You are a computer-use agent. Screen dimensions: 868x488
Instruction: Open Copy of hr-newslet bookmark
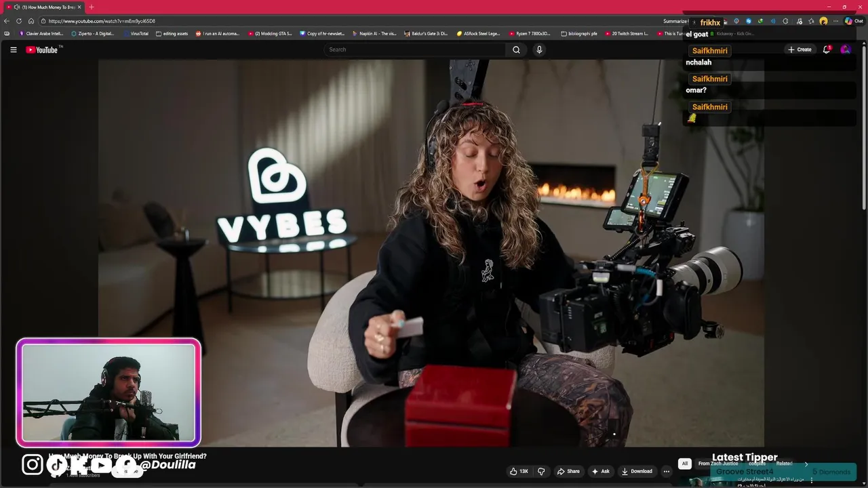[x=322, y=33]
